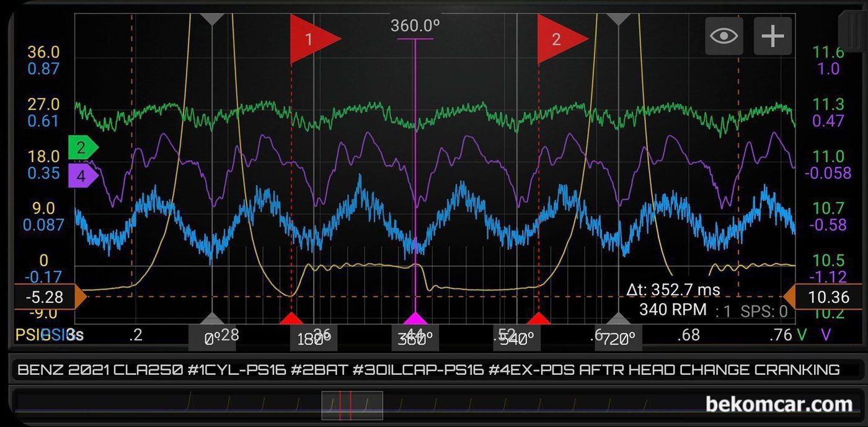The height and width of the screenshot is (427, 868).
Task: Click the green V unit label
Action: (802, 335)
